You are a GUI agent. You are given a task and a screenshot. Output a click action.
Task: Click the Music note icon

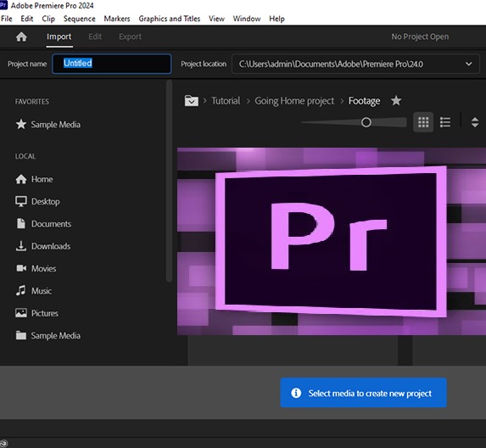20,290
